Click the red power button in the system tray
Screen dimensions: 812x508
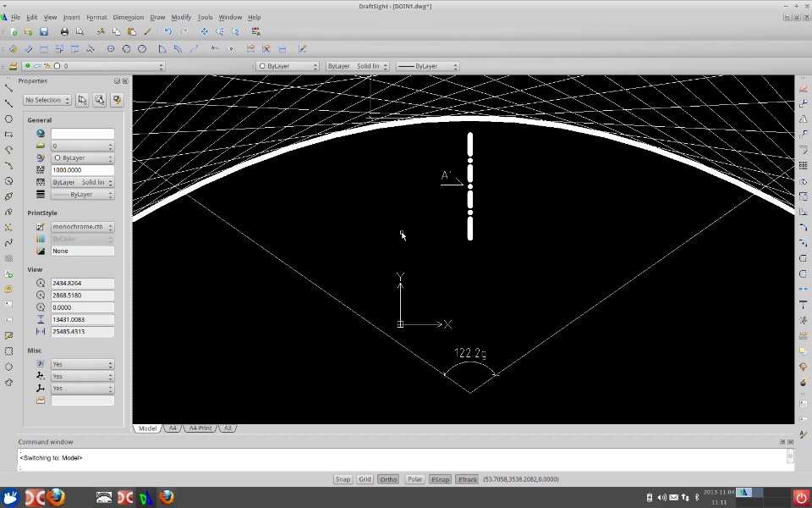pyautogui.click(x=801, y=498)
